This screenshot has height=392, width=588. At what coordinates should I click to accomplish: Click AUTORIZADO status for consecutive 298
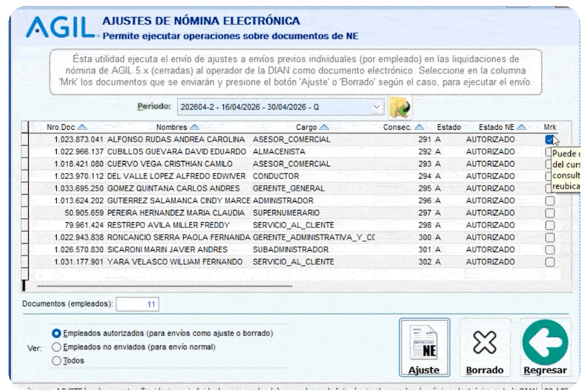(491, 225)
